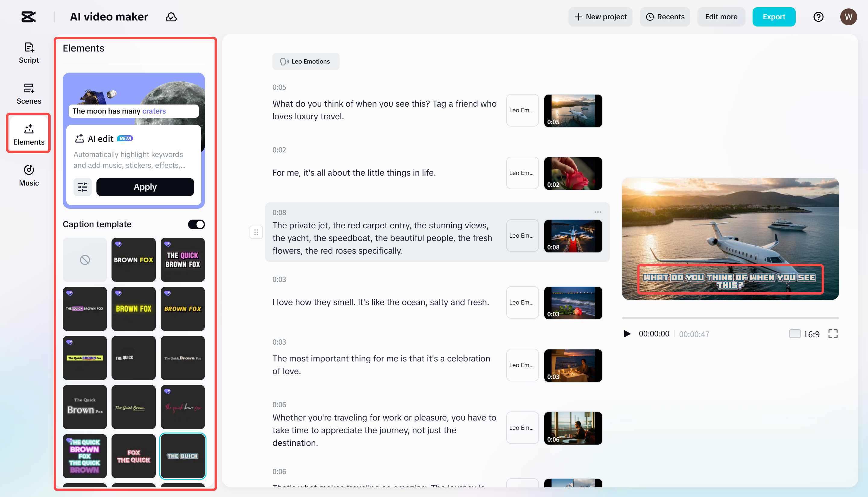
Task: Open the W user profile avatar
Action: pyautogui.click(x=848, y=17)
